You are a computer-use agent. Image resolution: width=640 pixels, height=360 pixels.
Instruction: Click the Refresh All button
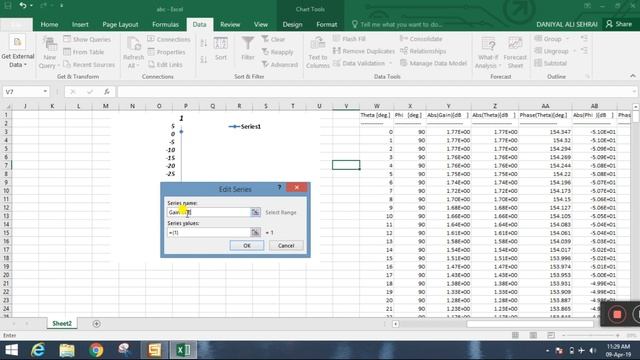click(133, 52)
